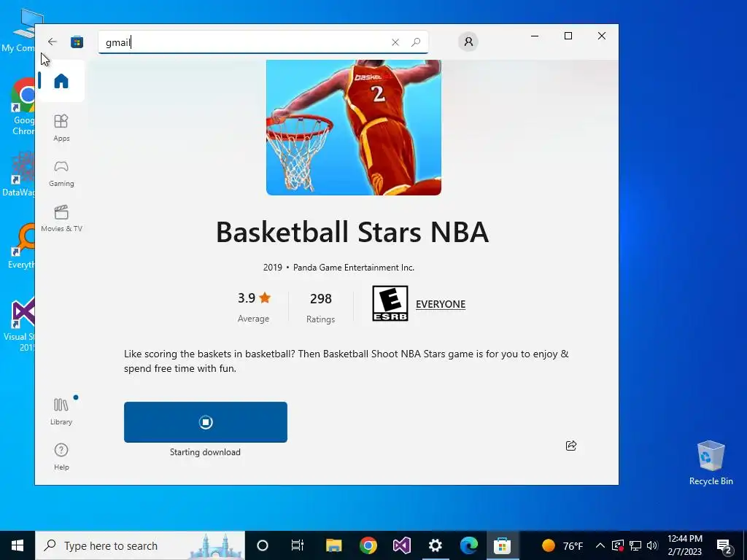Maximize the Microsoft Store window
The width and height of the screenshot is (747, 560).
point(568,36)
